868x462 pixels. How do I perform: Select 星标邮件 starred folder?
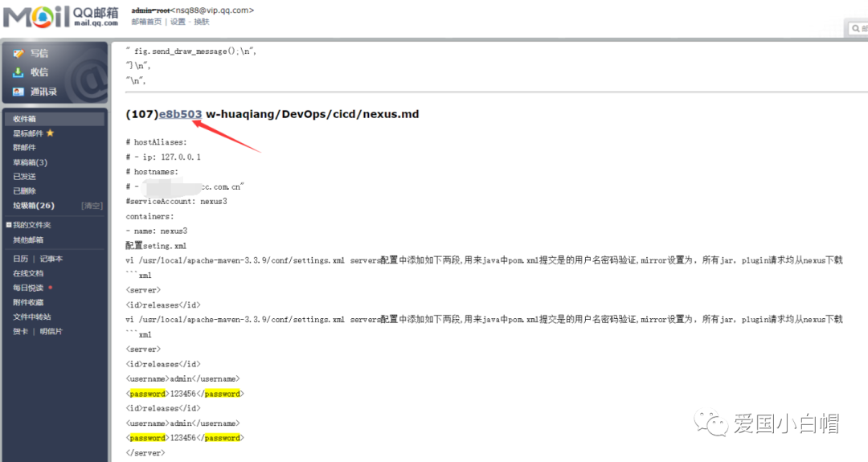[x=27, y=133]
